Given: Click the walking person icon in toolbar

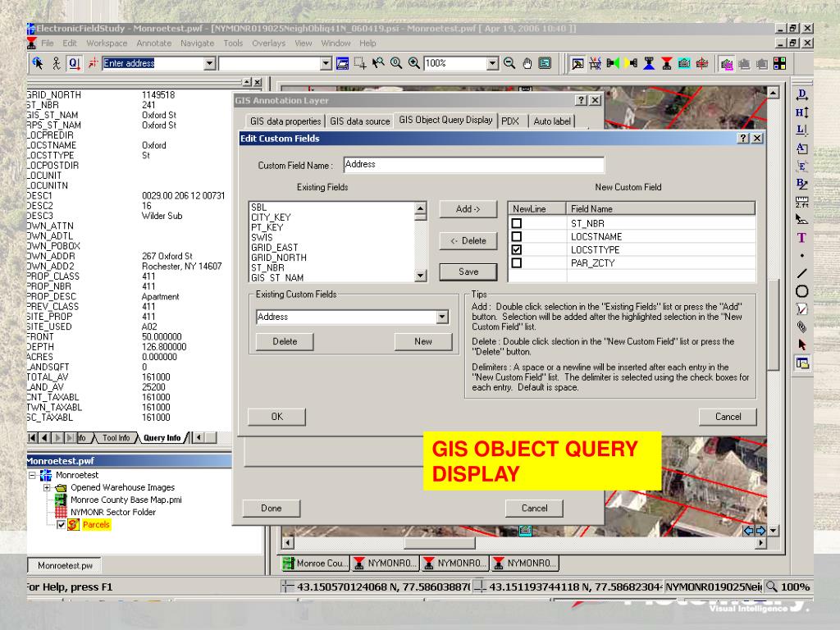Looking at the screenshot, I should (x=57, y=63).
